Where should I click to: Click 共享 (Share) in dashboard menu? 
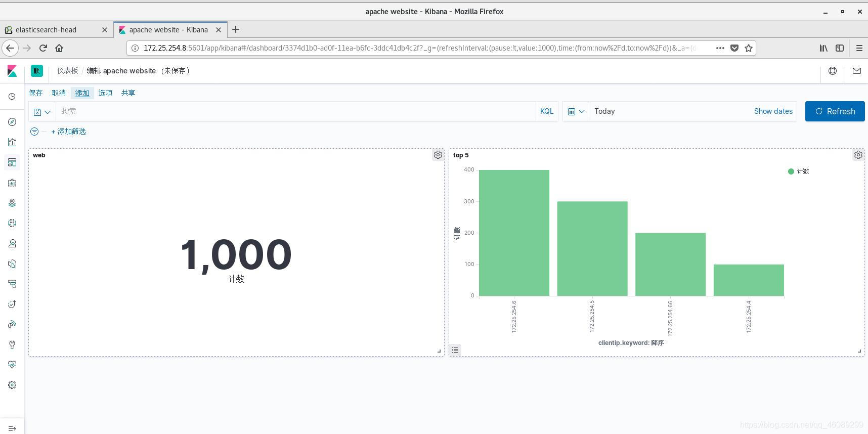[x=128, y=93]
